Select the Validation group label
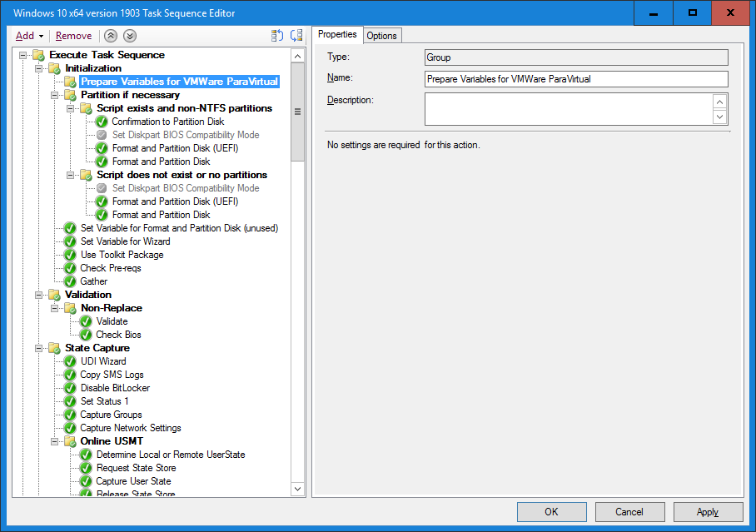The height and width of the screenshot is (532, 756). 88,295
